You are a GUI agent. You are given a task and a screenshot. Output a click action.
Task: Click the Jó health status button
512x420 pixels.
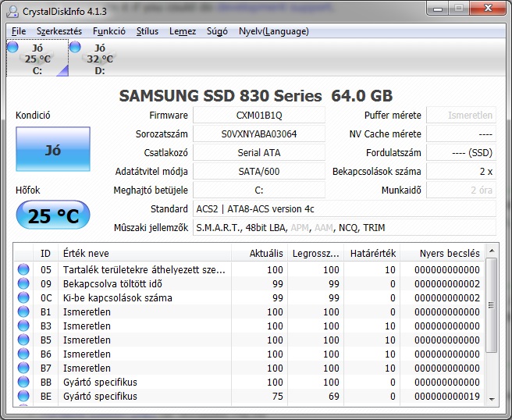53,149
